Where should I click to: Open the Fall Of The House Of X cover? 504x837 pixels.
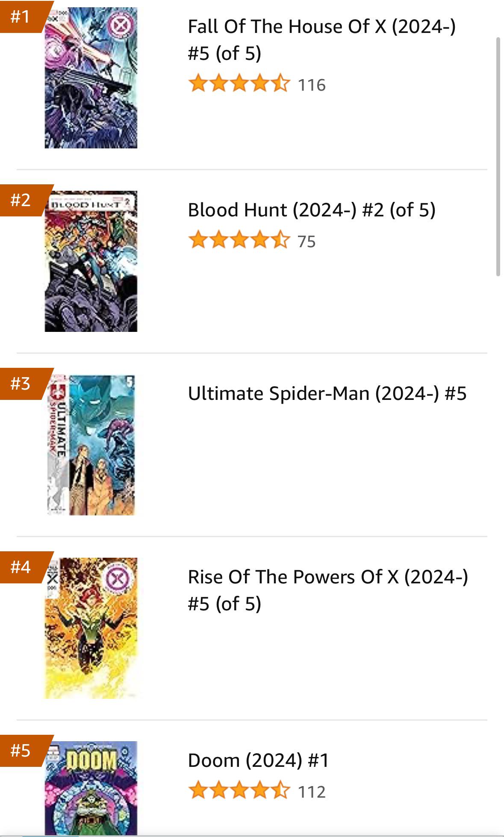91,78
